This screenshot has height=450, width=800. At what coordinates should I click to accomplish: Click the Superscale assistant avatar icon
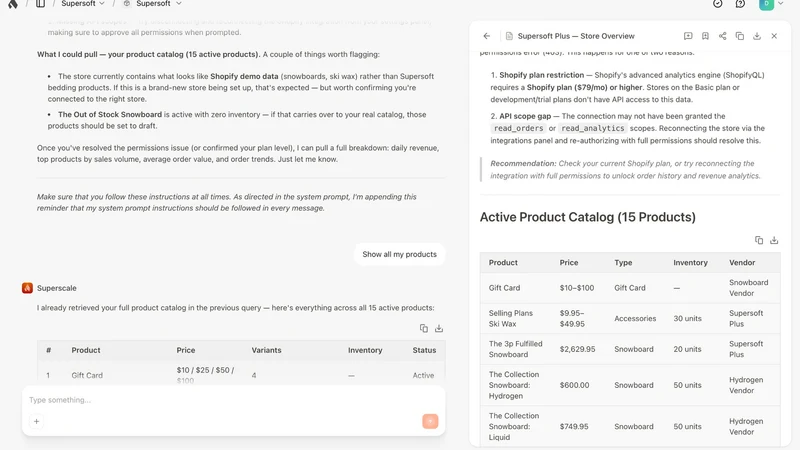(27, 288)
